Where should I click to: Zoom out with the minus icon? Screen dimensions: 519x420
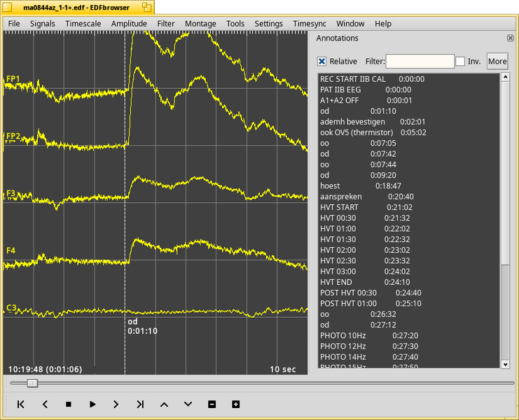(212, 404)
